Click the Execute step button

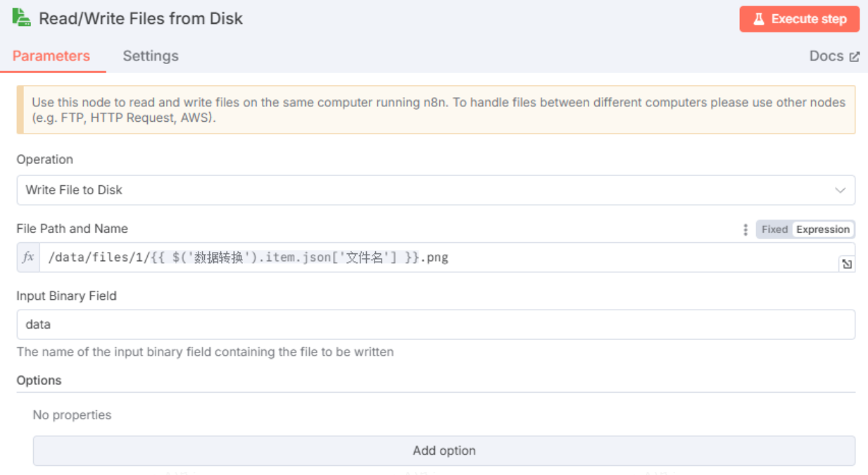(x=799, y=19)
